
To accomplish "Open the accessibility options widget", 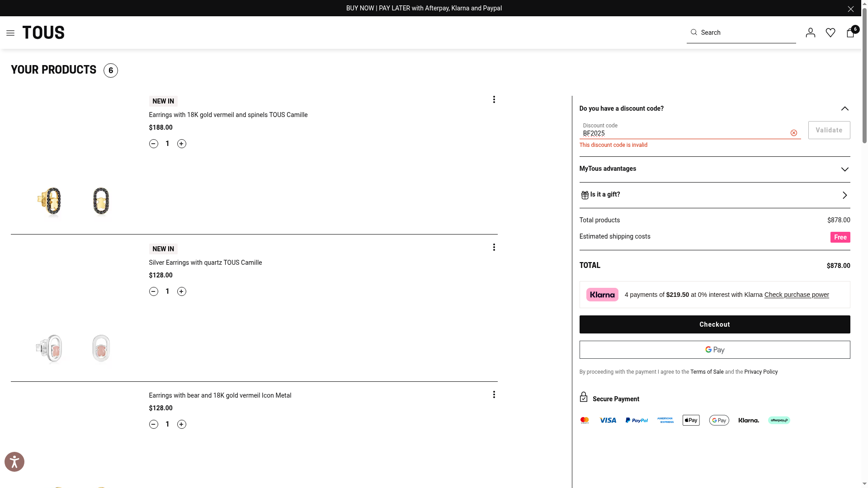I will (x=14, y=462).
